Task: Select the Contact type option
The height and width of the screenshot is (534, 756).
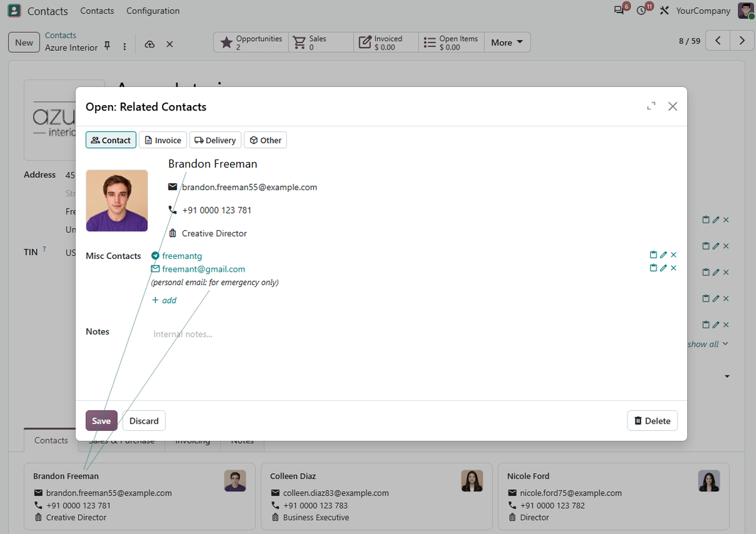Action: (x=111, y=140)
